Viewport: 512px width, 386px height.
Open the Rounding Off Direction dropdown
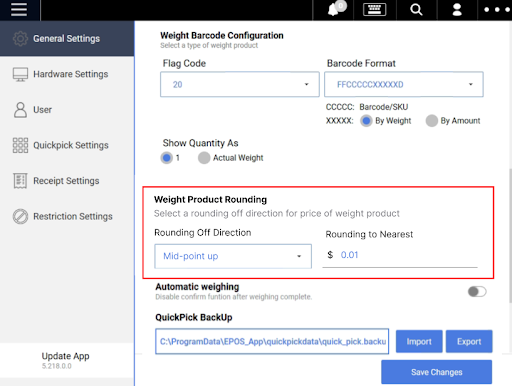[233, 256]
